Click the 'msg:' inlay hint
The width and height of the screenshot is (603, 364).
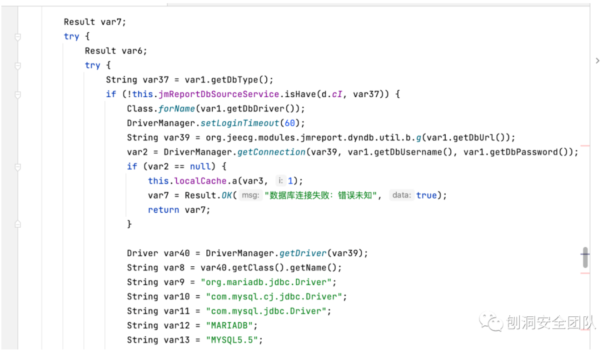pyautogui.click(x=250, y=195)
